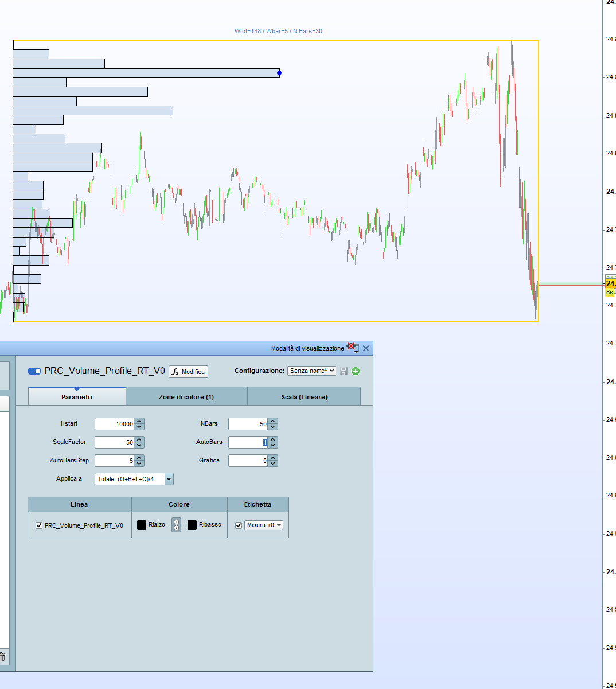The height and width of the screenshot is (689, 616).
Task: Increase ScaleFactor with the up arrow
Action: click(x=139, y=439)
